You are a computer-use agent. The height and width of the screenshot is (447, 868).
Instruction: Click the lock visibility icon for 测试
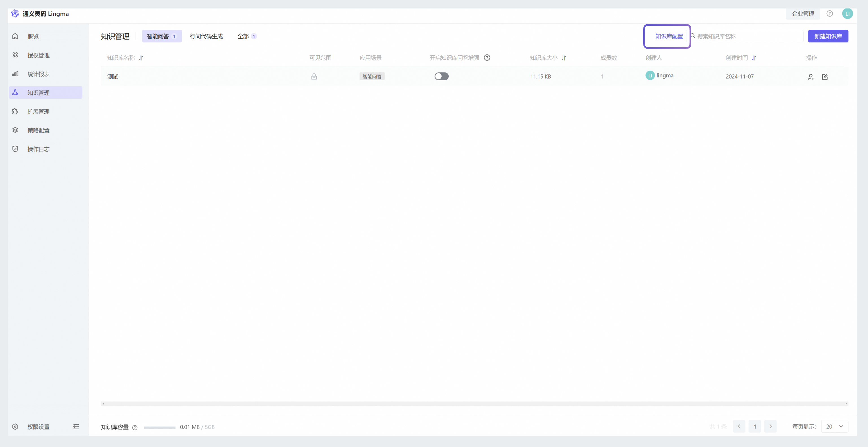click(314, 77)
